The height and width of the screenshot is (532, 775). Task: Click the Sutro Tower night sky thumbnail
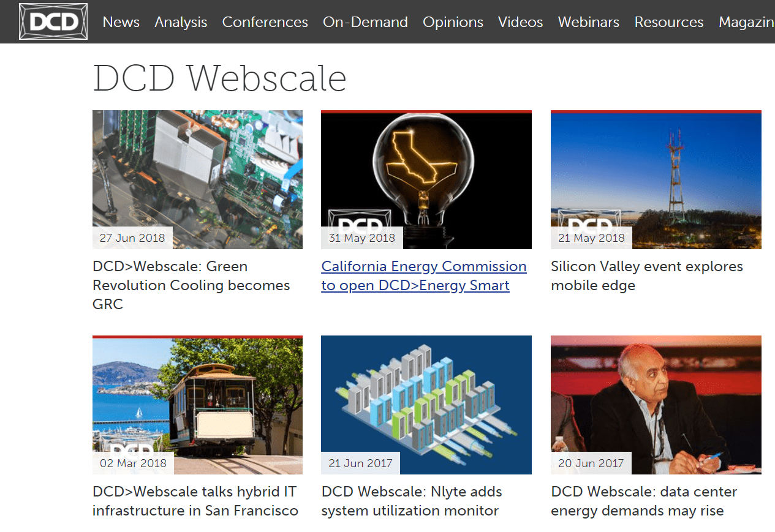click(656, 179)
